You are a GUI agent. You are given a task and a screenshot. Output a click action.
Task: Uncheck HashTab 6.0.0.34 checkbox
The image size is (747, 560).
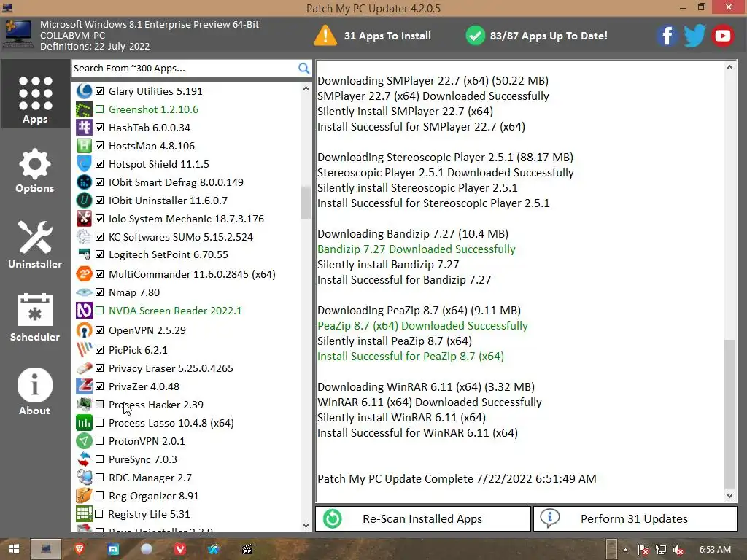(x=99, y=128)
